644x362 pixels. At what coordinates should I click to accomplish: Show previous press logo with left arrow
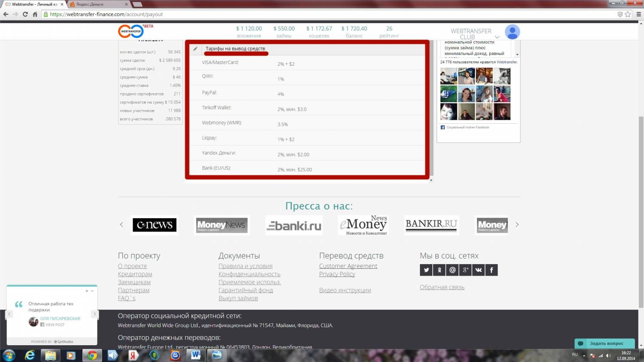(122, 225)
